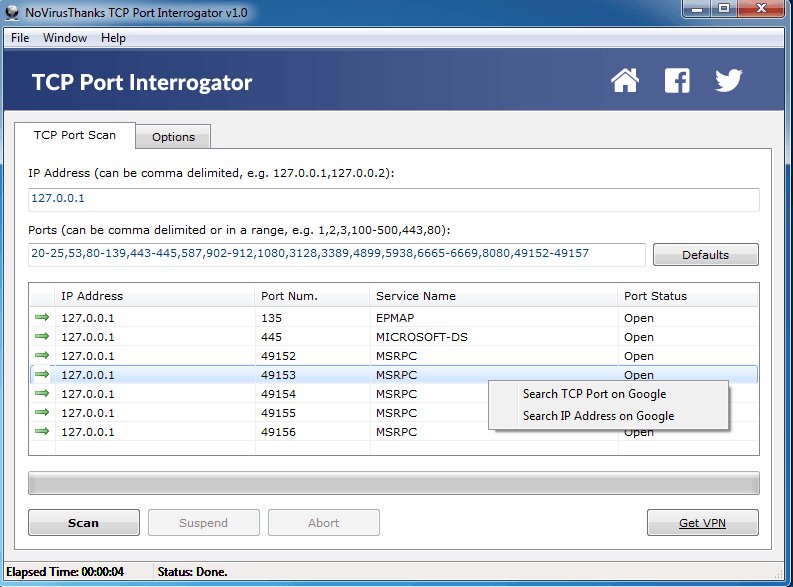
Task: Click the app icon in title bar
Action: (x=12, y=13)
